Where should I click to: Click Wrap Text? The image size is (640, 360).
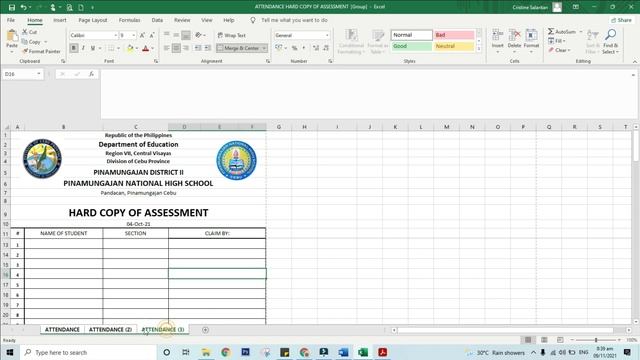pyautogui.click(x=231, y=36)
